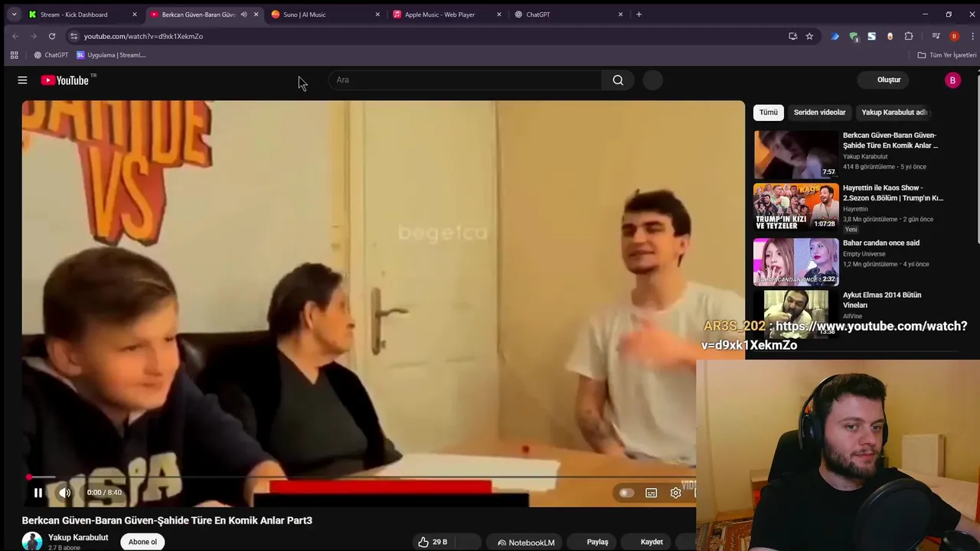Go back in browser history
Image resolution: width=980 pixels, height=551 pixels.
pos(15,36)
